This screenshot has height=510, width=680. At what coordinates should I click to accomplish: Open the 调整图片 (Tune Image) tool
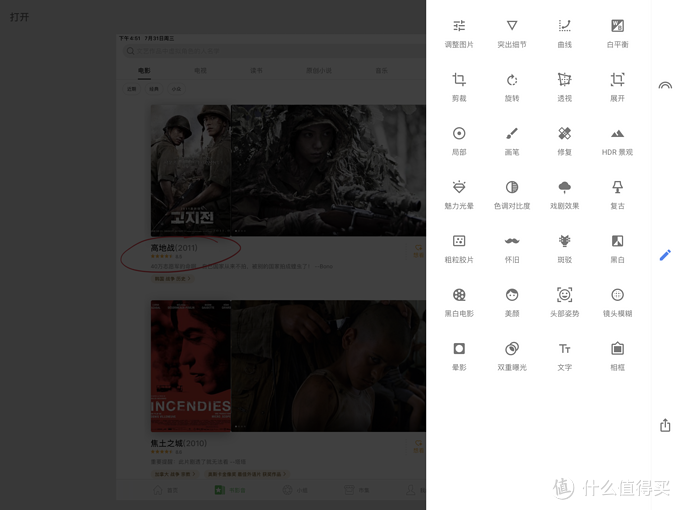click(x=459, y=33)
